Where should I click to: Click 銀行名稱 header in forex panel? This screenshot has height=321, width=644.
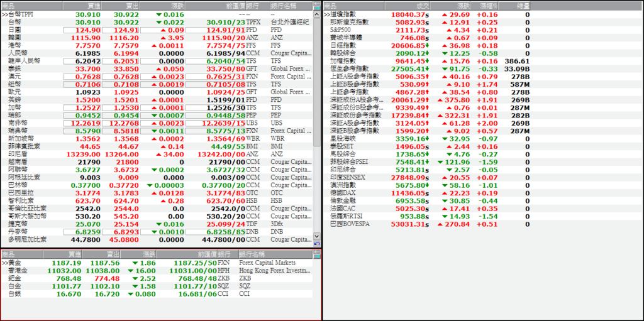tap(291, 6)
